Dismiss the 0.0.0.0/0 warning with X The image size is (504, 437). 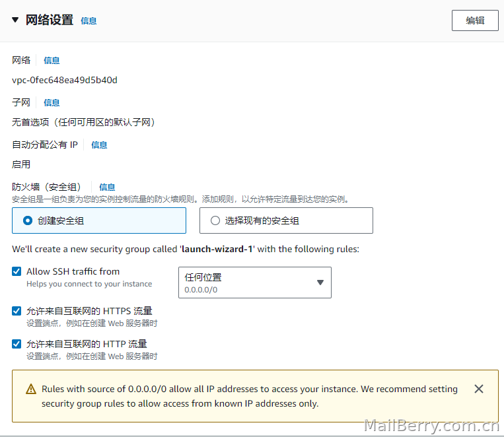[479, 389]
